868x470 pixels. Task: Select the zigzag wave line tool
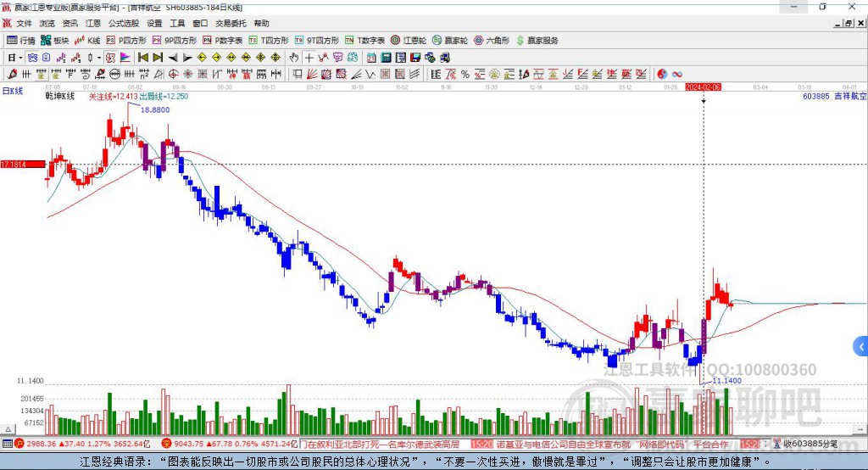[370, 75]
